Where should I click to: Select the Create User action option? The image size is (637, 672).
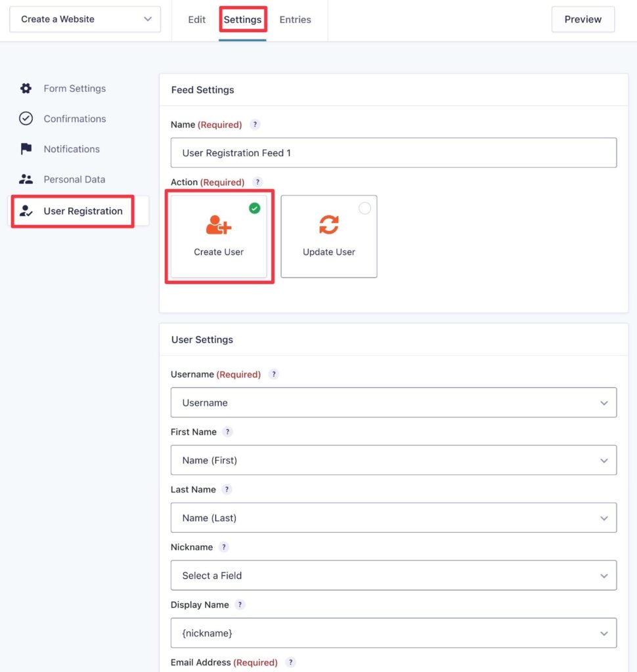coord(219,236)
